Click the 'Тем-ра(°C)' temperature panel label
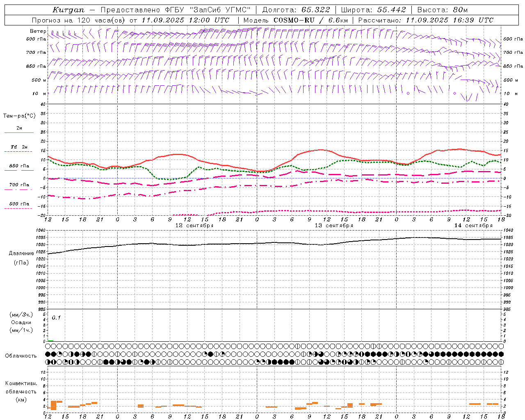The height and width of the screenshot is (420, 525). point(19,116)
